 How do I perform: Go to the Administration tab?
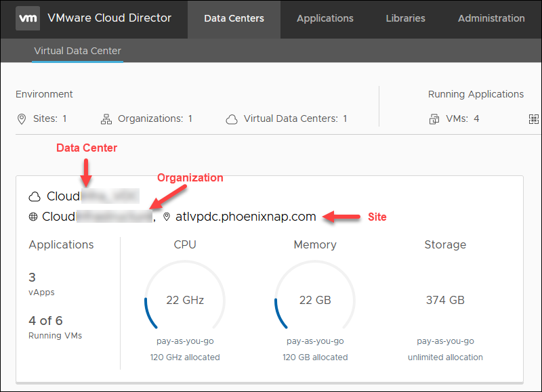click(491, 19)
